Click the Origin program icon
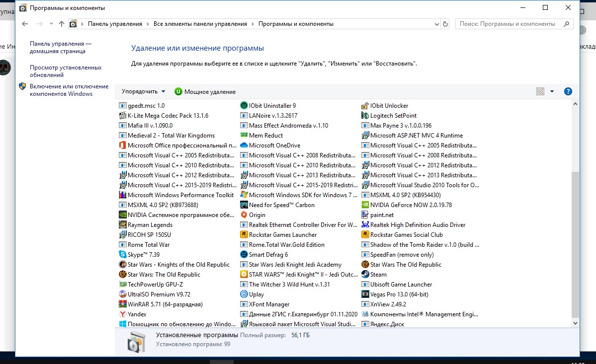 [244, 215]
